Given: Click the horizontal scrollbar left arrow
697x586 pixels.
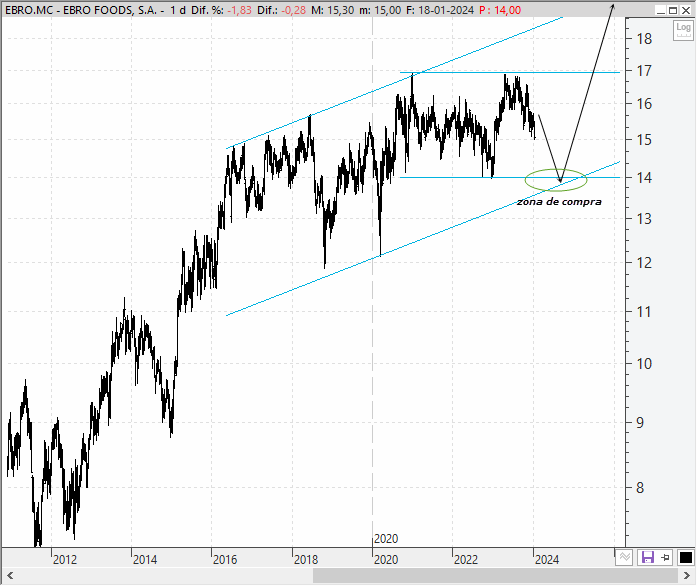Looking at the screenshot, I should tap(10, 576).
